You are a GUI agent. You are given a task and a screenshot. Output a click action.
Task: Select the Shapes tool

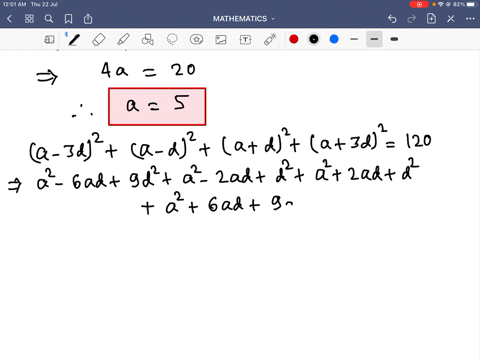[147, 40]
